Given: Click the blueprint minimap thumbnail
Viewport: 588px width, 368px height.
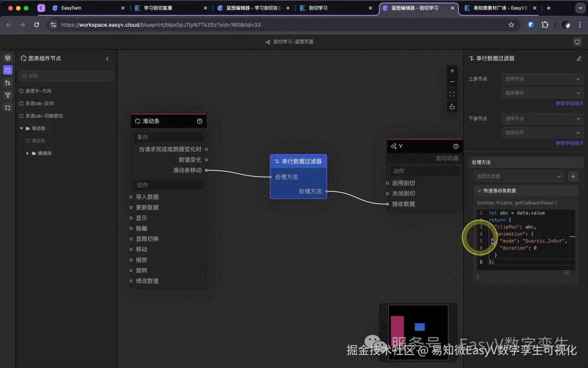Looking at the screenshot, I should 418,332.
